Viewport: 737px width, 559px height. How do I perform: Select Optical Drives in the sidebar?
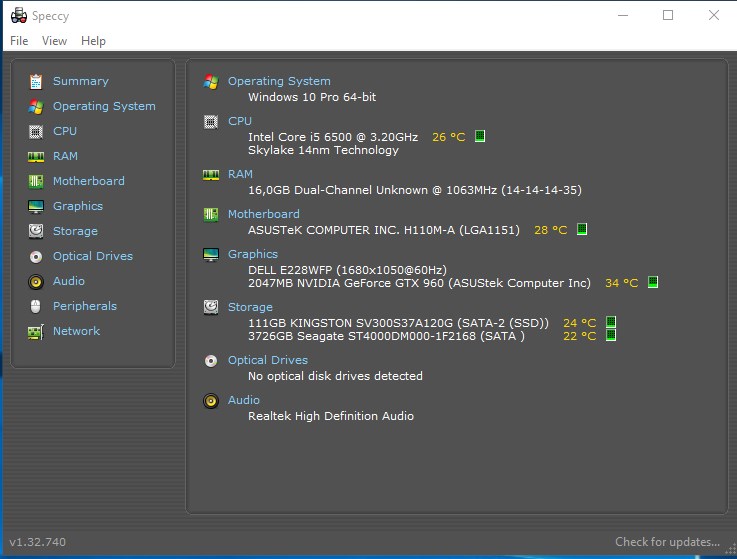tap(93, 256)
